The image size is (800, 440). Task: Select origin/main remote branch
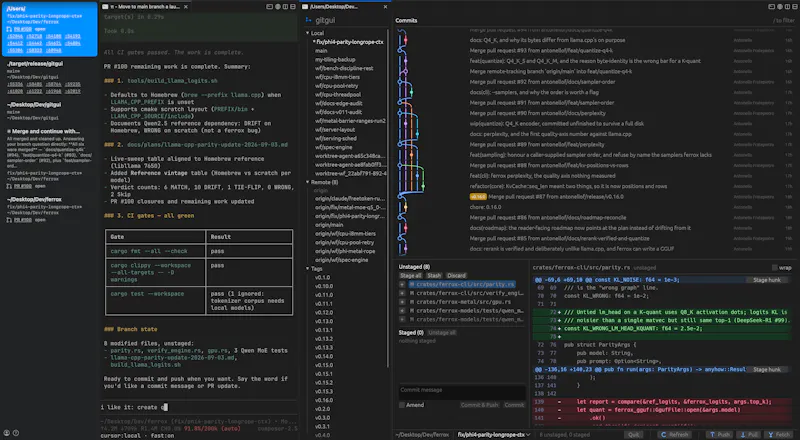[329, 225]
